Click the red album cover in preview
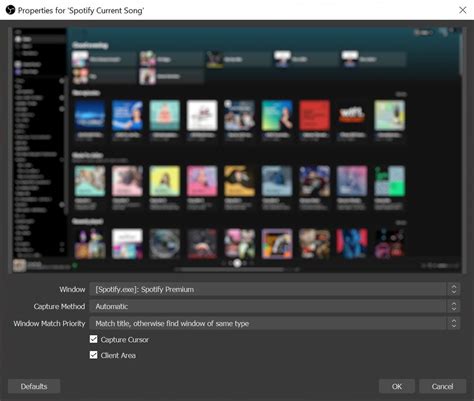Image resolution: width=474 pixels, height=401 pixels. tap(314, 115)
